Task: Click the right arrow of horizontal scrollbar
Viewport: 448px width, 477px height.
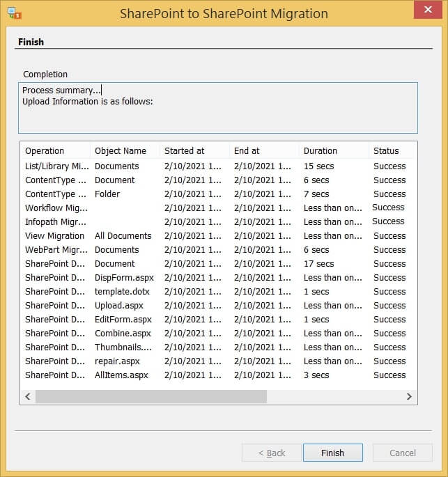Action: (x=409, y=396)
